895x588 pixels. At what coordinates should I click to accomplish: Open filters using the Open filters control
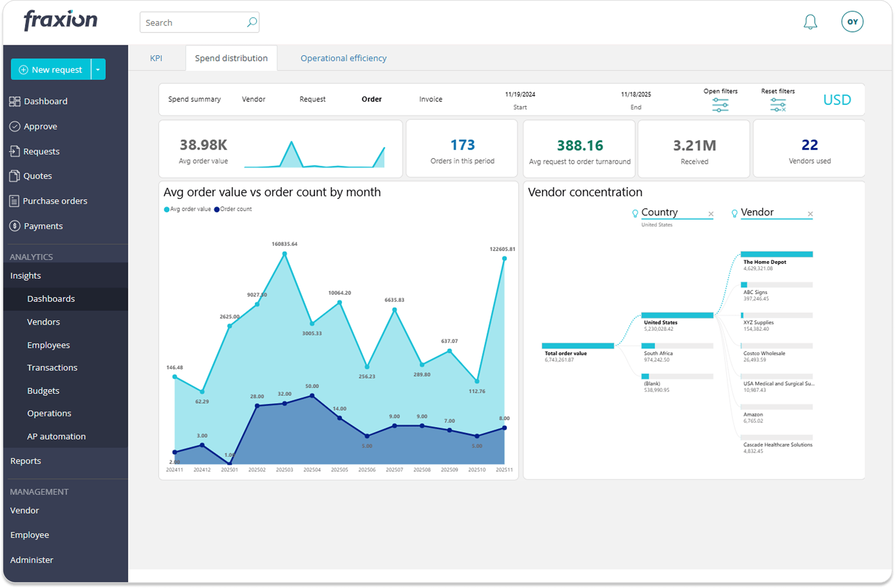click(x=720, y=104)
